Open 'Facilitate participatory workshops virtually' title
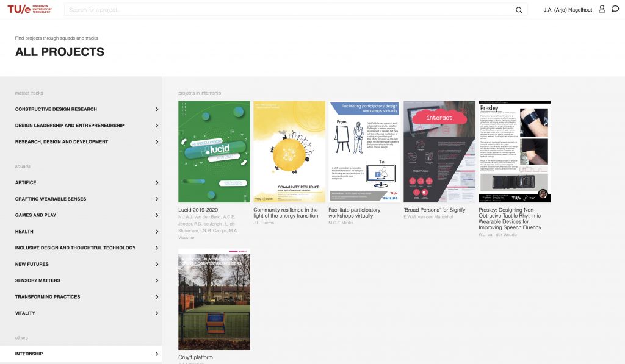625x364 pixels. 355,213
